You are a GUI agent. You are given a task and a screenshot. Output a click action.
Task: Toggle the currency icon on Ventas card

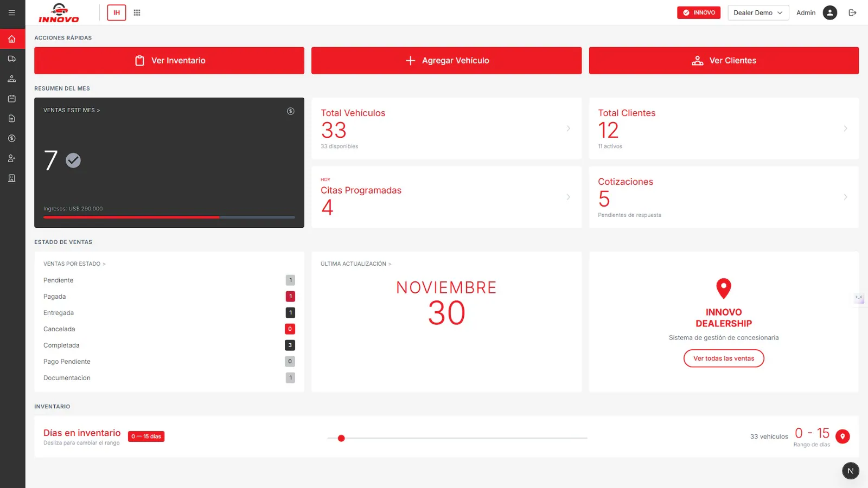[x=290, y=111]
